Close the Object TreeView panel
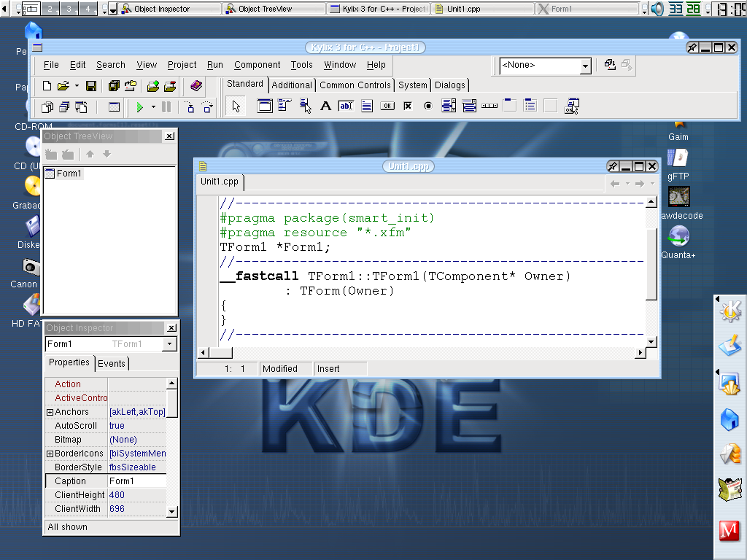The image size is (747, 560). (x=169, y=136)
